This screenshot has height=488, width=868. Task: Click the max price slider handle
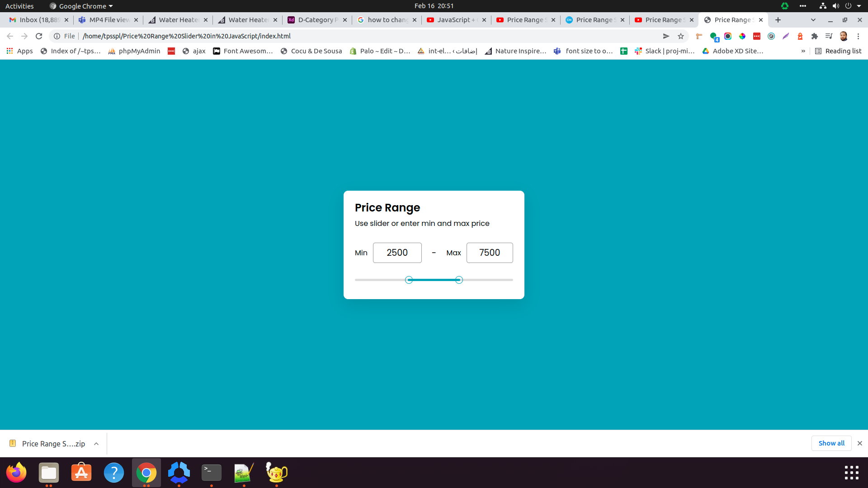459,280
